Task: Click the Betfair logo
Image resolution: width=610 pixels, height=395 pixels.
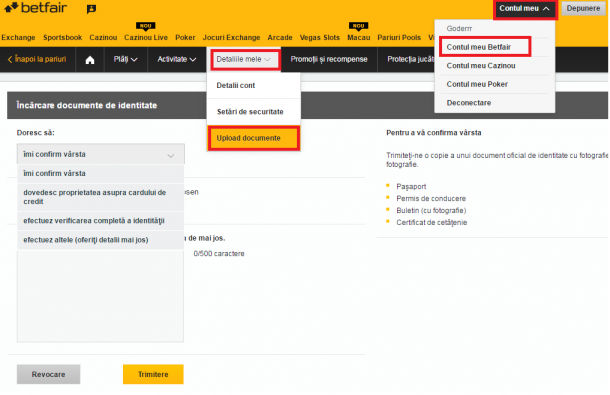Action: 35,7
